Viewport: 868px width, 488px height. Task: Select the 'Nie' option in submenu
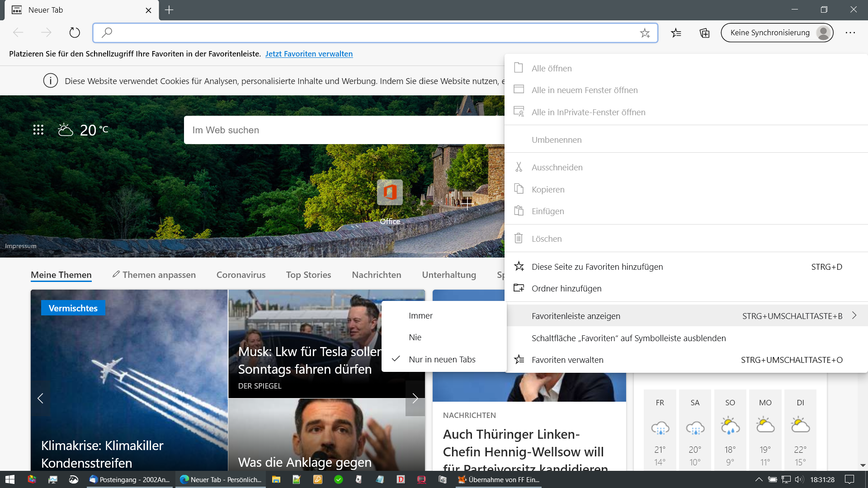click(415, 338)
